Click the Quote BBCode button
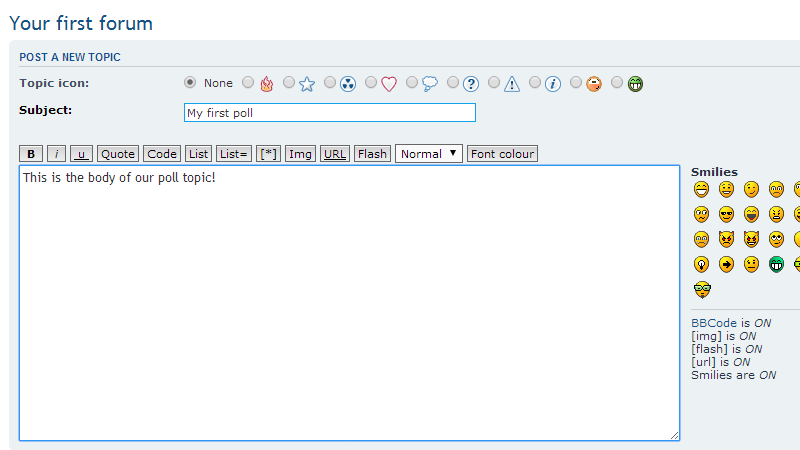 [x=118, y=154]
